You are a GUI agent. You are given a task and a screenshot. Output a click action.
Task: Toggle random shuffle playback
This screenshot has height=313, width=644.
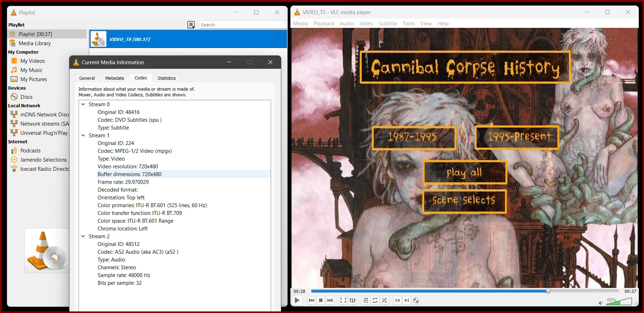[384, 300]
